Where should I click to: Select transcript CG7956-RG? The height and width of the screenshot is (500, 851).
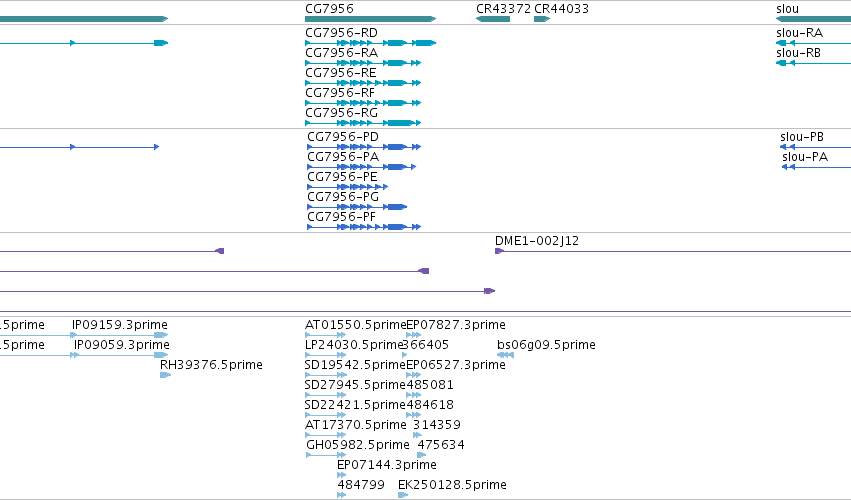point(363,123)
